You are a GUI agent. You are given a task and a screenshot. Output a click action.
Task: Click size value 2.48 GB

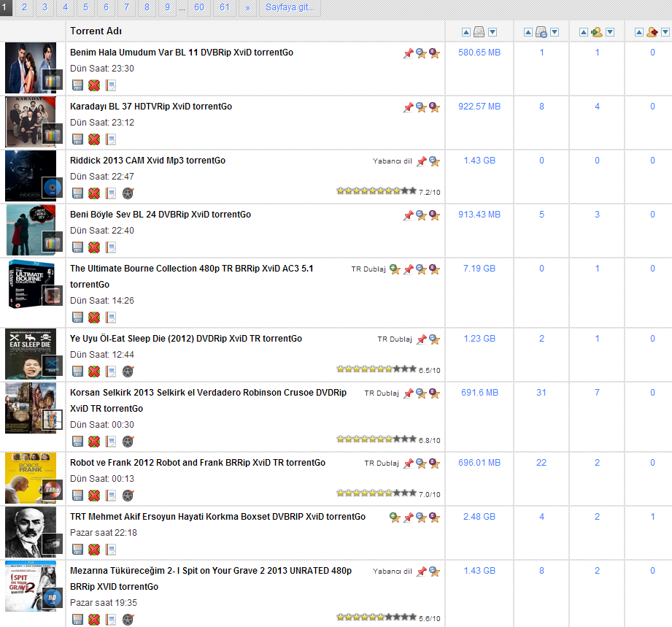coord(479,517)
